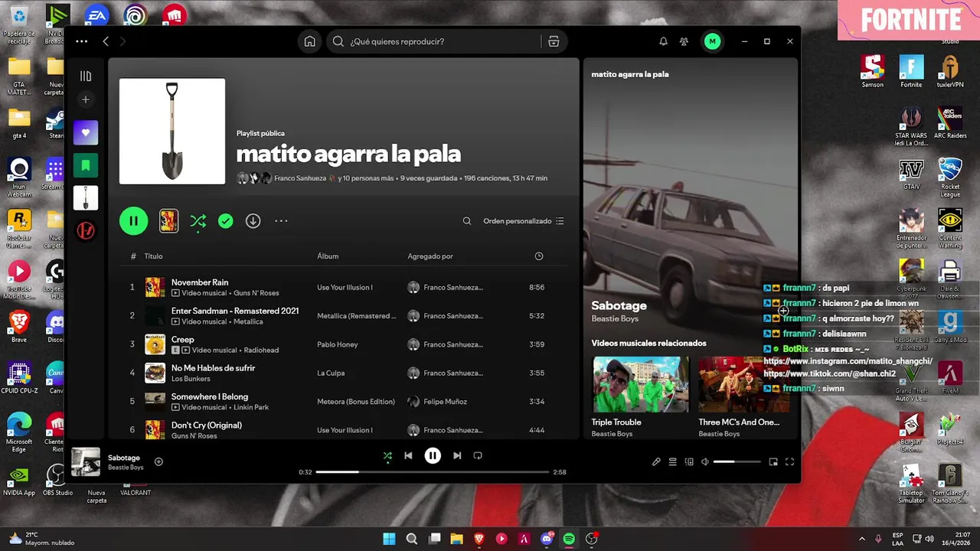
Task: Create a new playlist with plus icon
Action: [x=86, y=99]
